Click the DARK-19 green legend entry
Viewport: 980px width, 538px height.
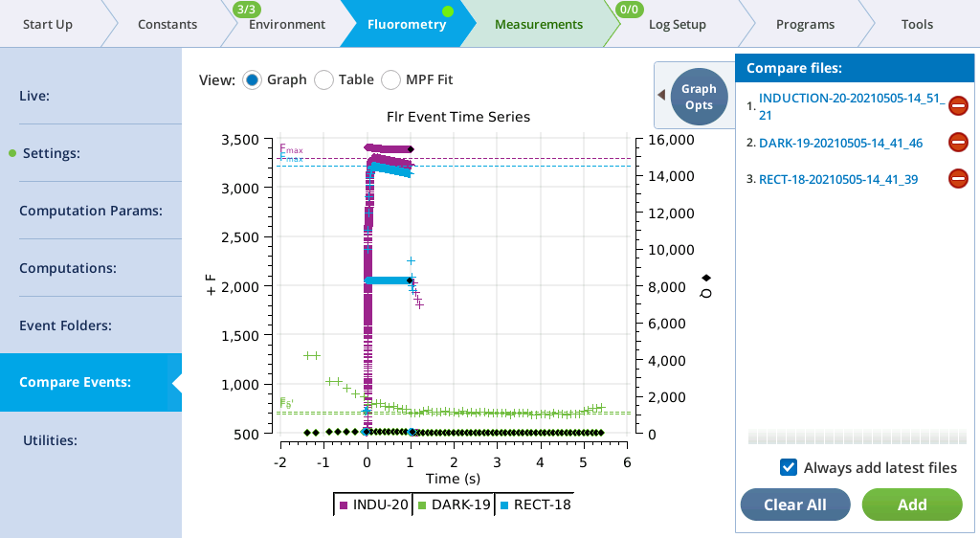pos(457,504)
